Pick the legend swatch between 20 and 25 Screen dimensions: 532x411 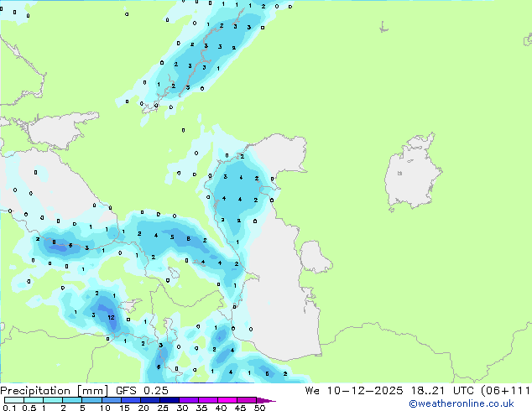click(x=150, y=400)
